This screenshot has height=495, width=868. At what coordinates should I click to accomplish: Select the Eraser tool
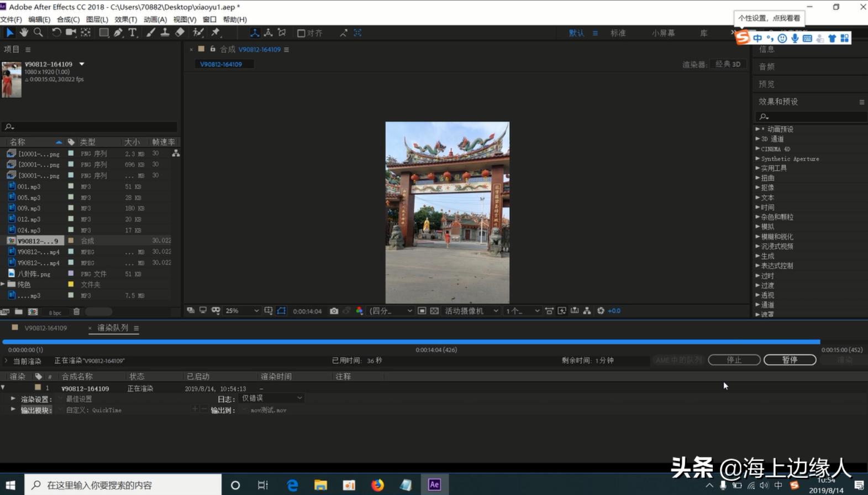point(180,33)
